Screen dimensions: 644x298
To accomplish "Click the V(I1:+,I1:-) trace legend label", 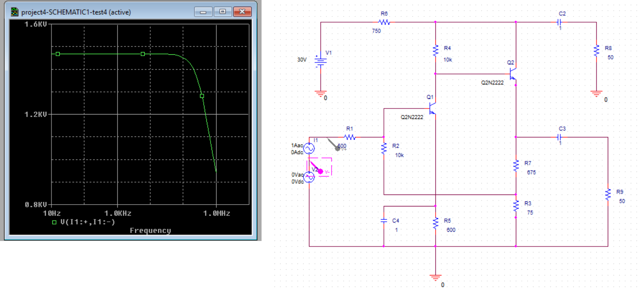I will click(87, 222).
